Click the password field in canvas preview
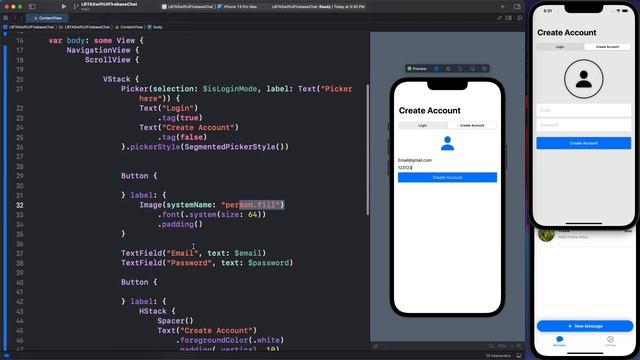Viewport: 640px width, 360px height. (x=447, y=167)
